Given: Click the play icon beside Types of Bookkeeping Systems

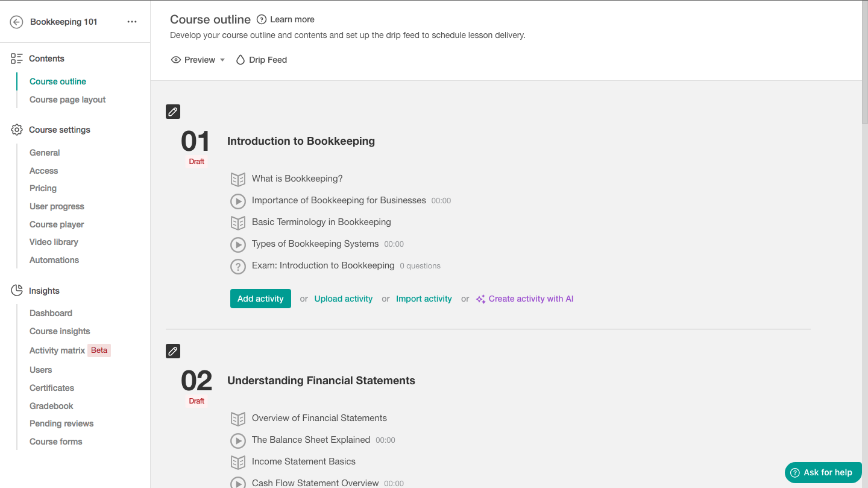Looking at the screenshot, I should coord(237,244).
